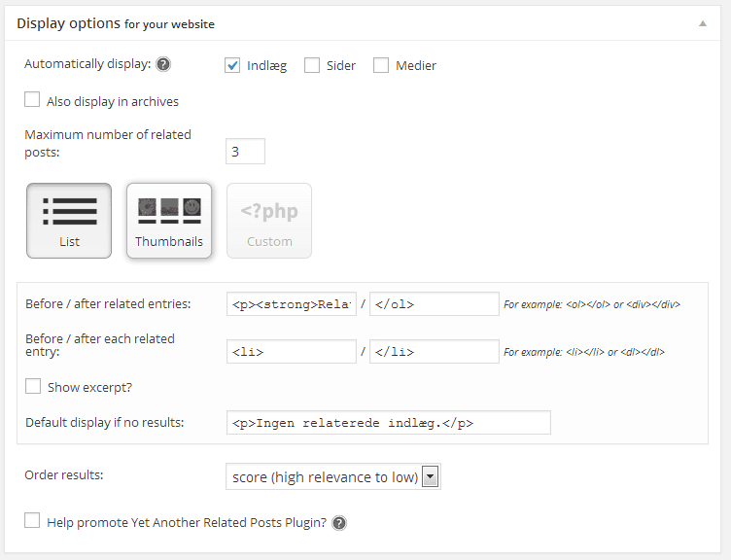The width and height of the screenshot is (731, 560).
Task: Click the Order results dropdown arrow button
Action: pos(431,476)
